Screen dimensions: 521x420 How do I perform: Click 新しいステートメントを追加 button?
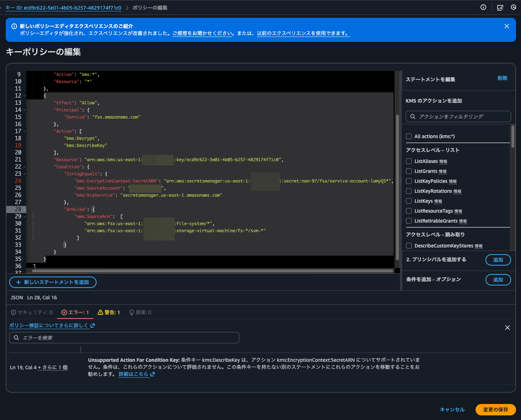[x=53, y=282]
